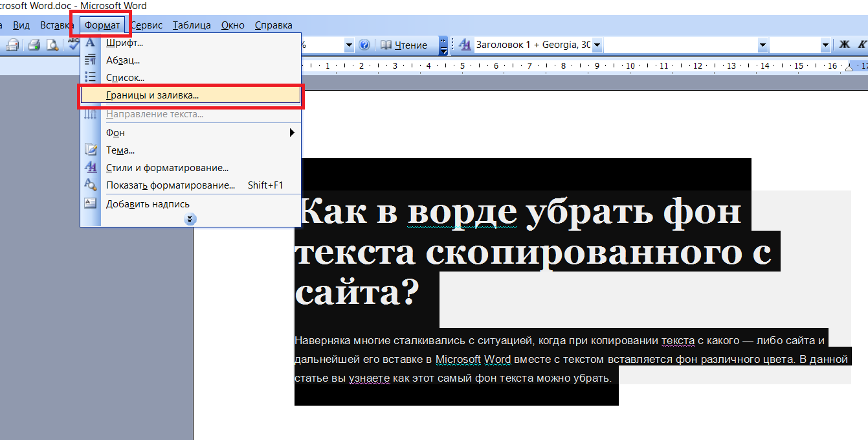Open Microsoft Word Help icon
Image resolution: width=868 pixels, height=440 pixels.
364,45
